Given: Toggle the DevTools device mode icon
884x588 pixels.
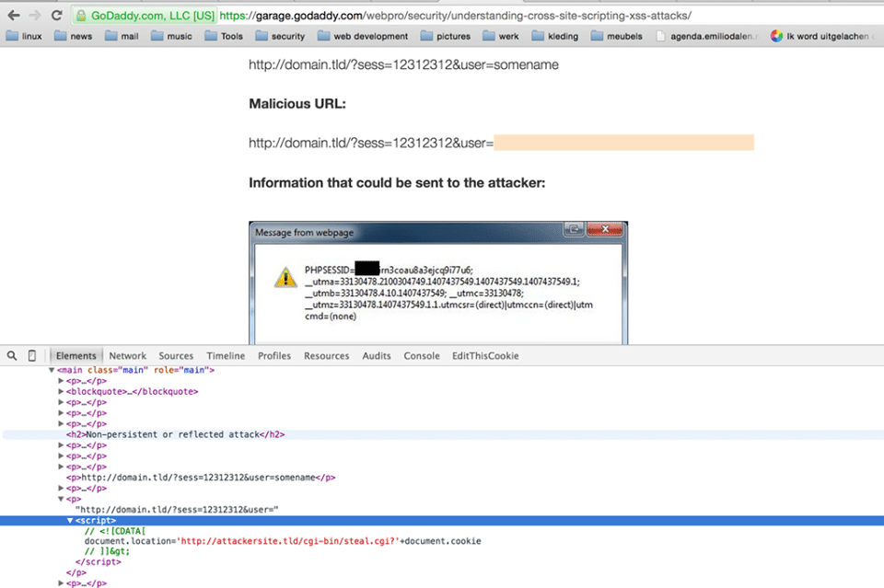Looking at the screenshot, I should click(32, 355).
